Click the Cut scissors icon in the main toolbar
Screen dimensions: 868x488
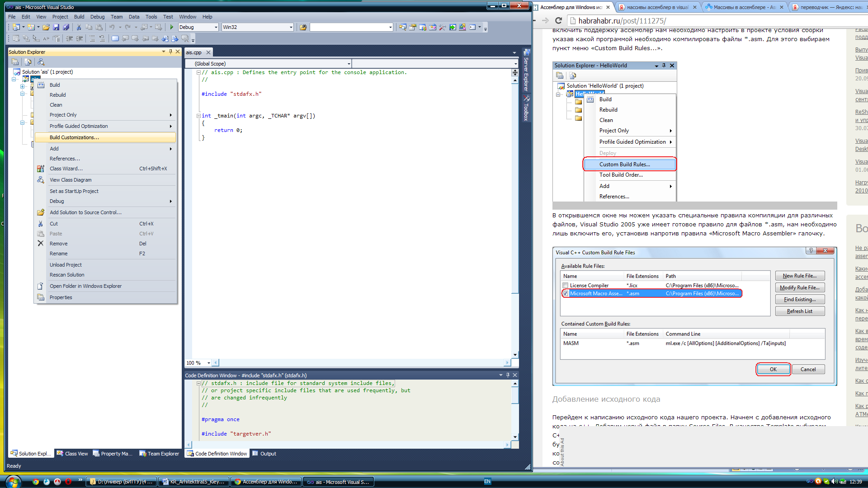click(x=79, y=27)
